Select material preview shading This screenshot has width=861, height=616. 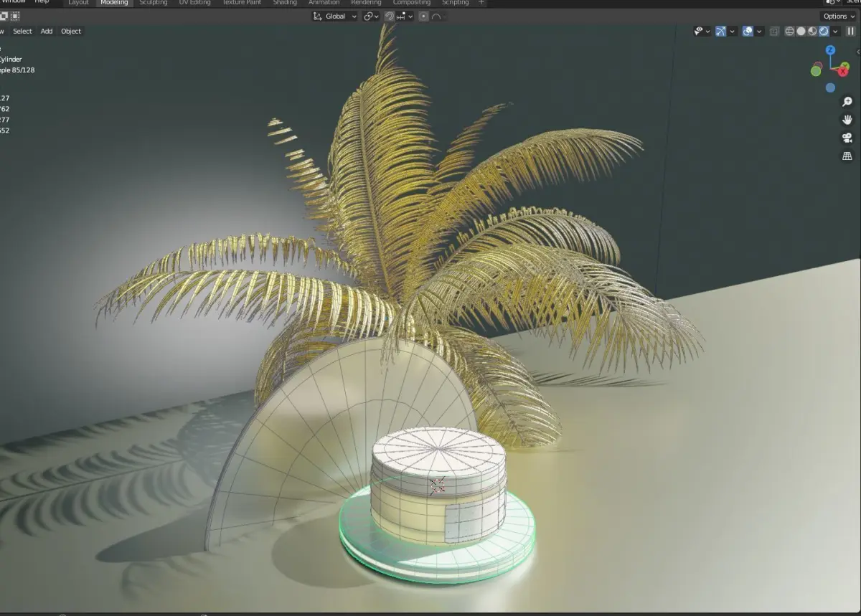pyautogui.click(x=812, y=31)
